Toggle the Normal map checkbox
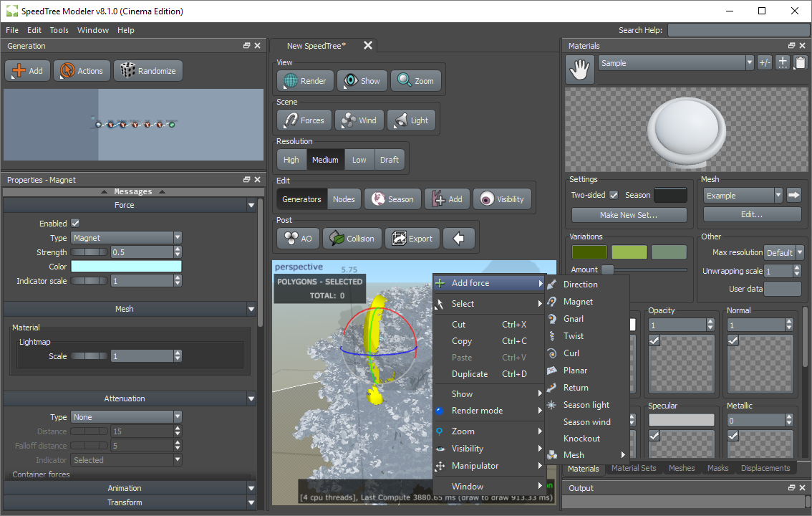Screen dimensions: 812x516 [733, 340]
